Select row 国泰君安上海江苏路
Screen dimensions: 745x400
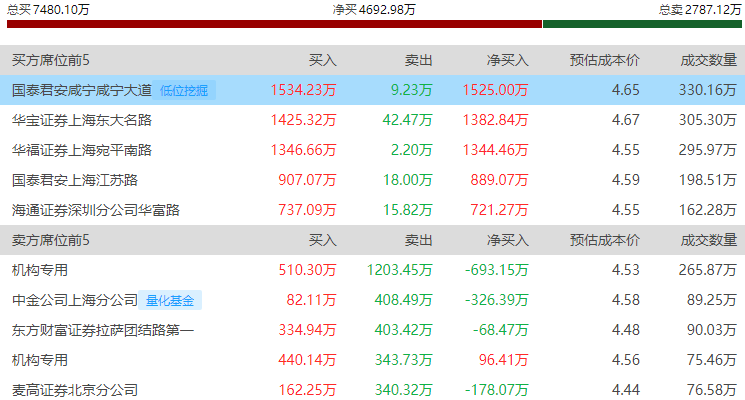(x=372, y=180)
